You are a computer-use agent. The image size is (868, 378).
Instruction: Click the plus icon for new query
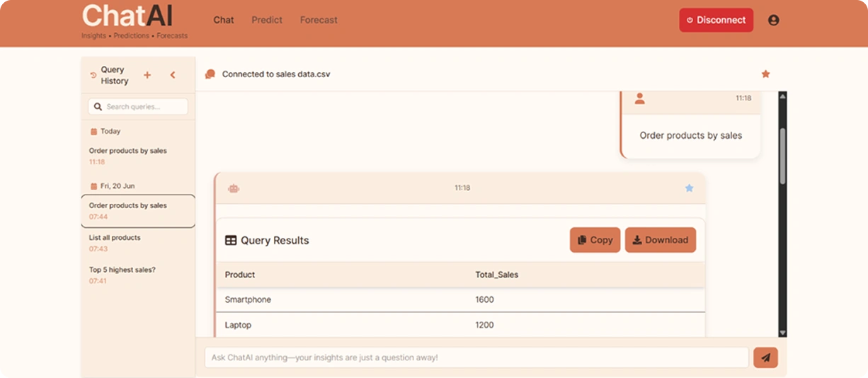(147, 75)
